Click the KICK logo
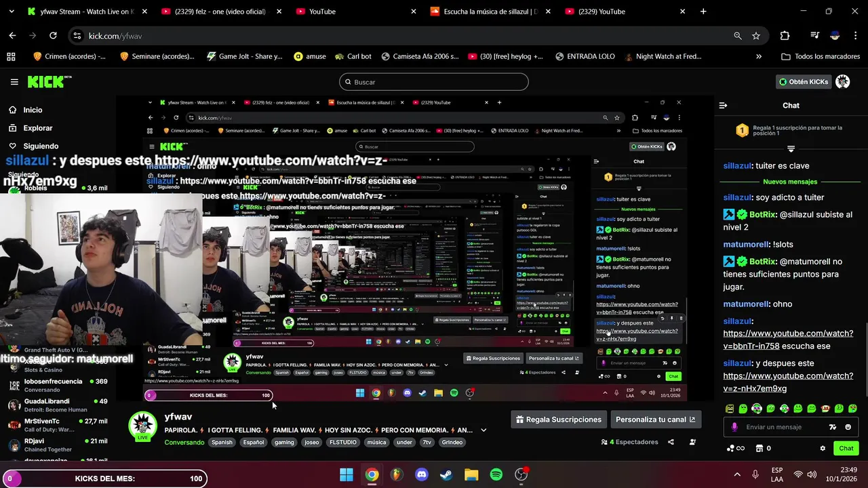Screen dimensions: 868x488 pos(49,81)
